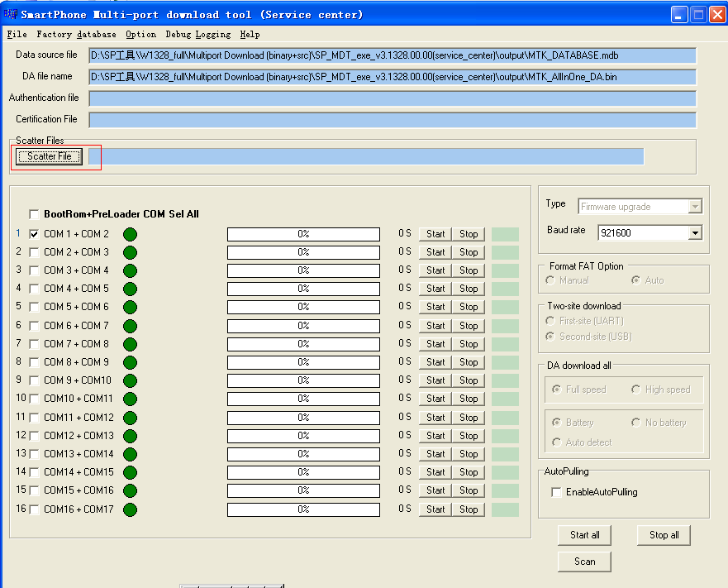Click the Authentication file field

click(393, 98)
